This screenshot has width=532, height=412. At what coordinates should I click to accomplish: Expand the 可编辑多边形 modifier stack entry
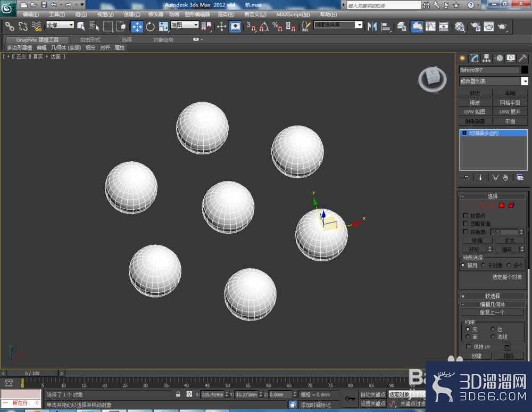[464, 133]
